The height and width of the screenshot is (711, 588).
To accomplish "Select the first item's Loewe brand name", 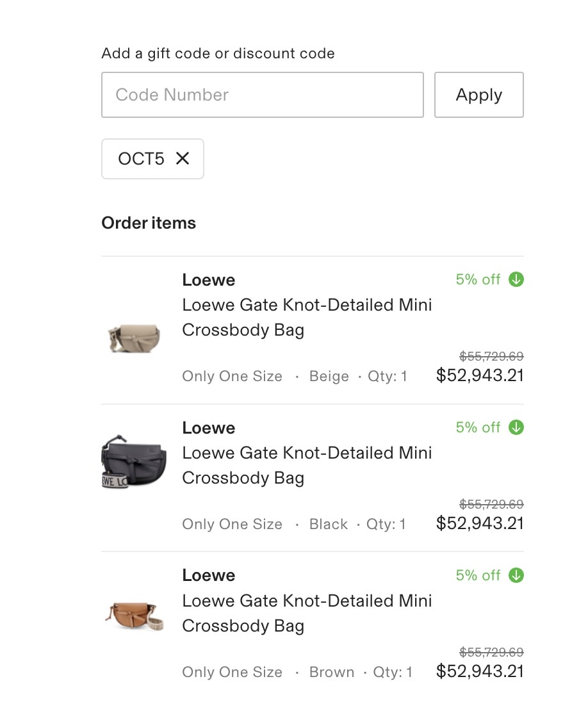I will click(209, 280).
